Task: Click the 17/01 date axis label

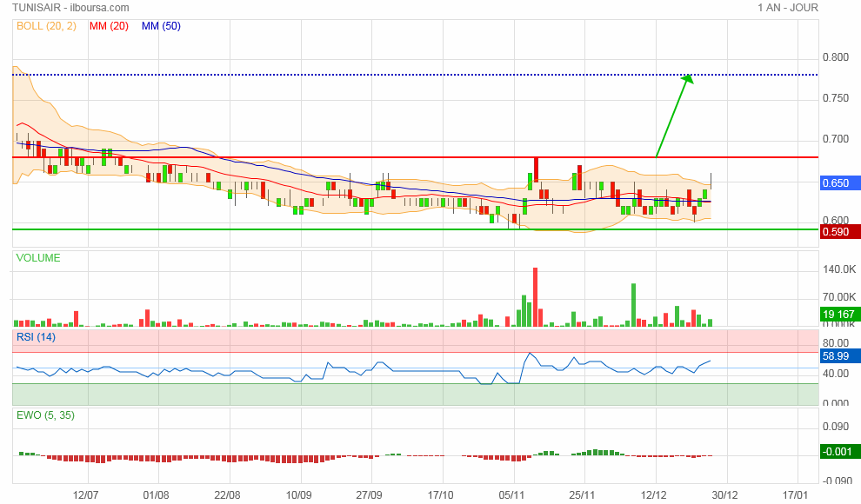Action: 795,494
